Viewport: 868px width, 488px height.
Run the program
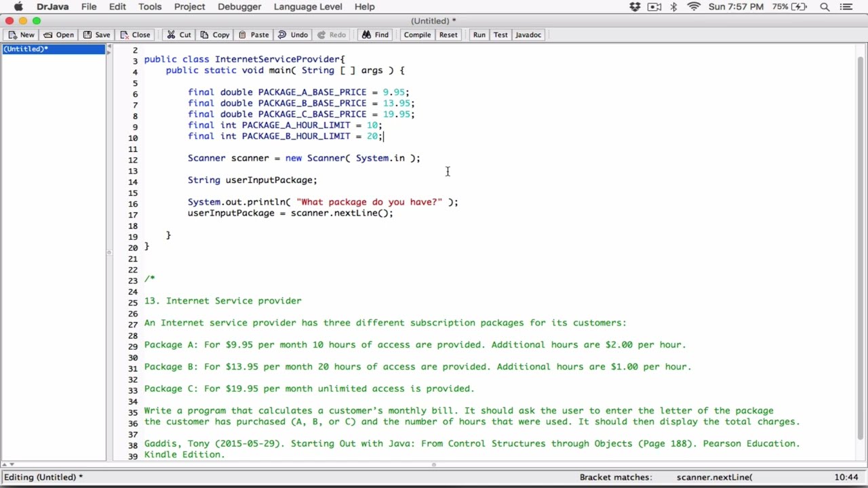(479, 35)
